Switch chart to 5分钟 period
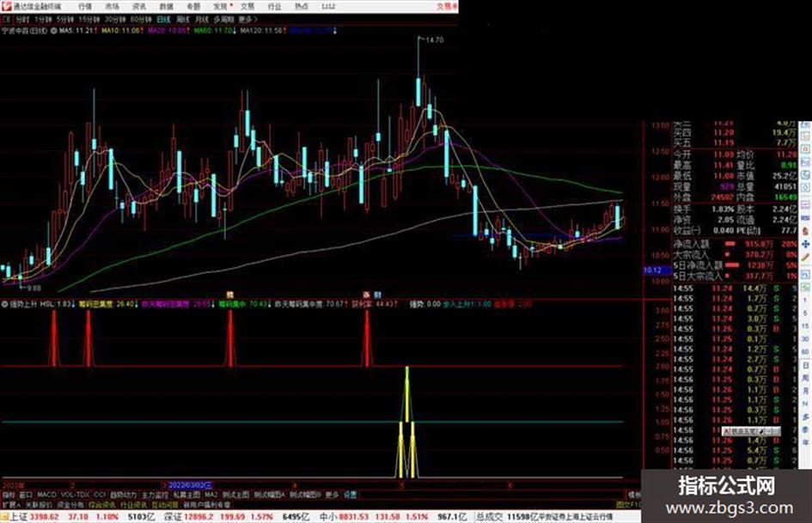Image resolution: width=812 pixels, height=523 pixels. (65, 19)
